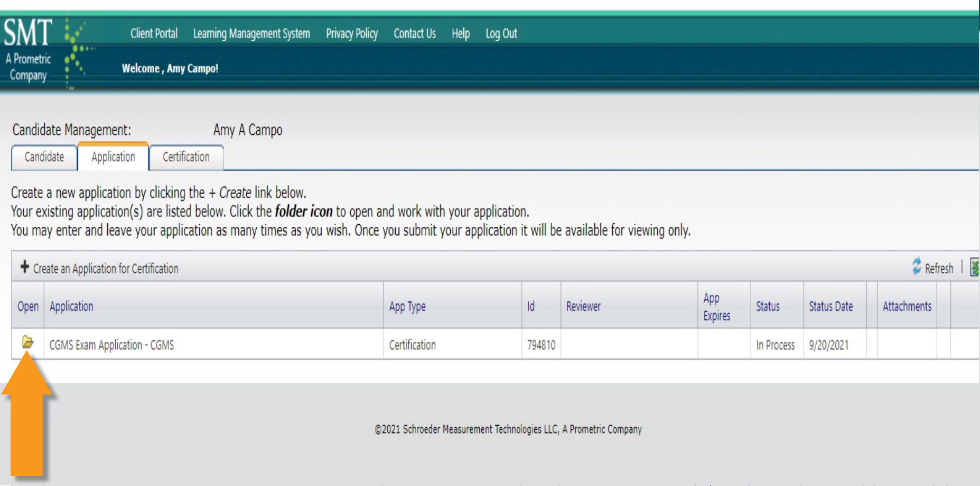Open the Contact Us page
980x486 pixels.
(x=415, y=33)
